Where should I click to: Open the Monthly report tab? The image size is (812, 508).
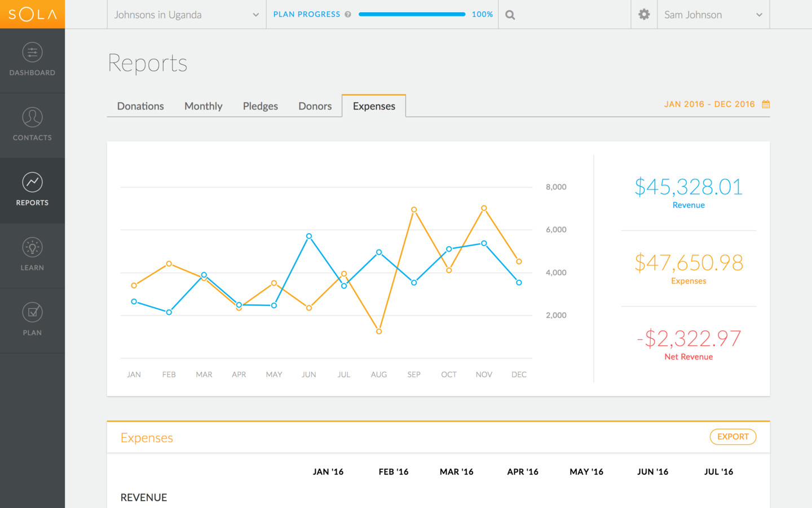pyautogui.click(x=203, y=106)
